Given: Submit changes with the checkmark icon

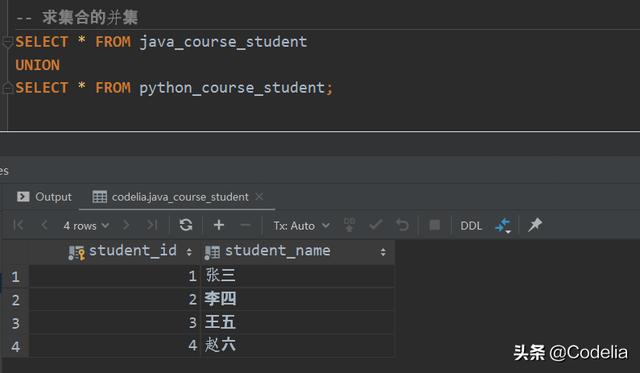Looking at the screenshot, I should [376, 225].
